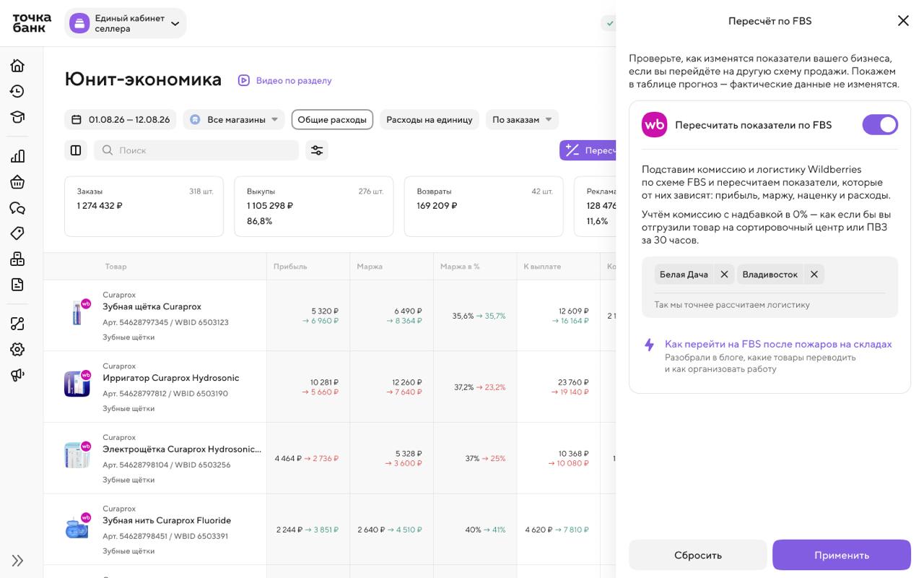Image resolution: width=924 pixels, height=578 pixels.
Task: Open the document report icon in sidebar
Action: (x=17, y=284)
